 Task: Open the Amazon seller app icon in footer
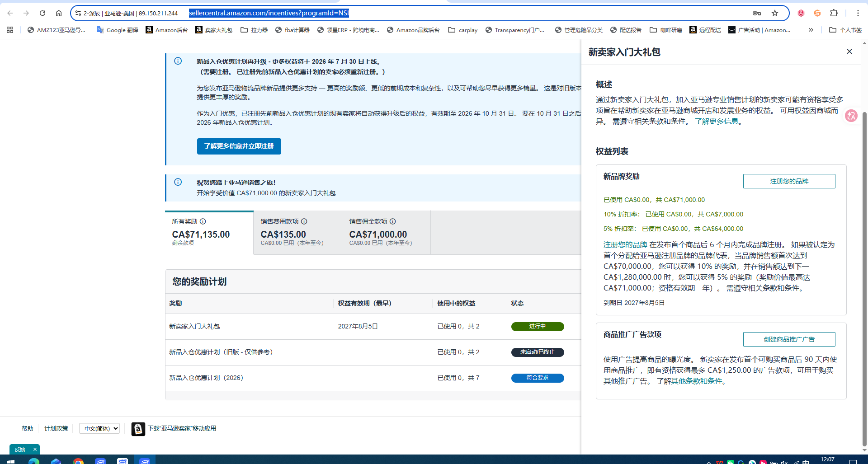(x=138, y=429)
